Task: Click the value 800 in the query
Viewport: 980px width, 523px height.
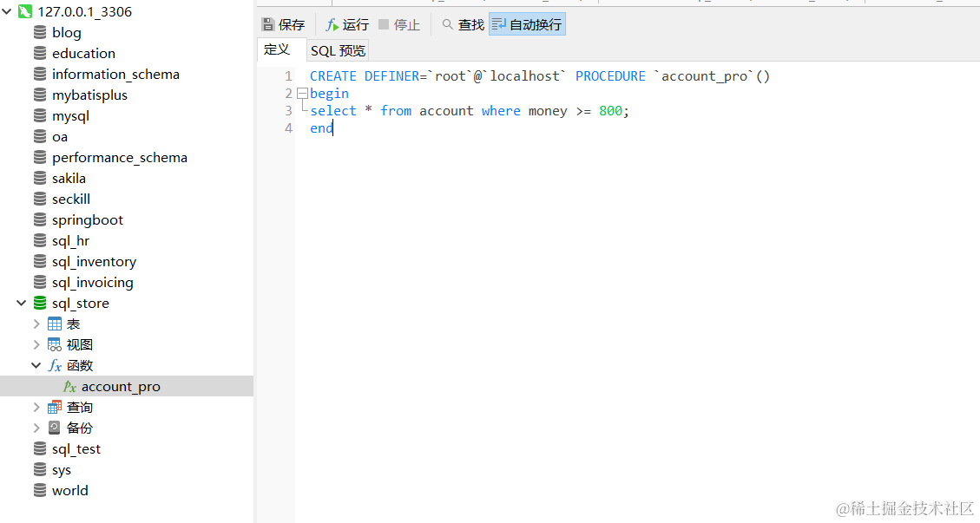Action: point(610,111)
